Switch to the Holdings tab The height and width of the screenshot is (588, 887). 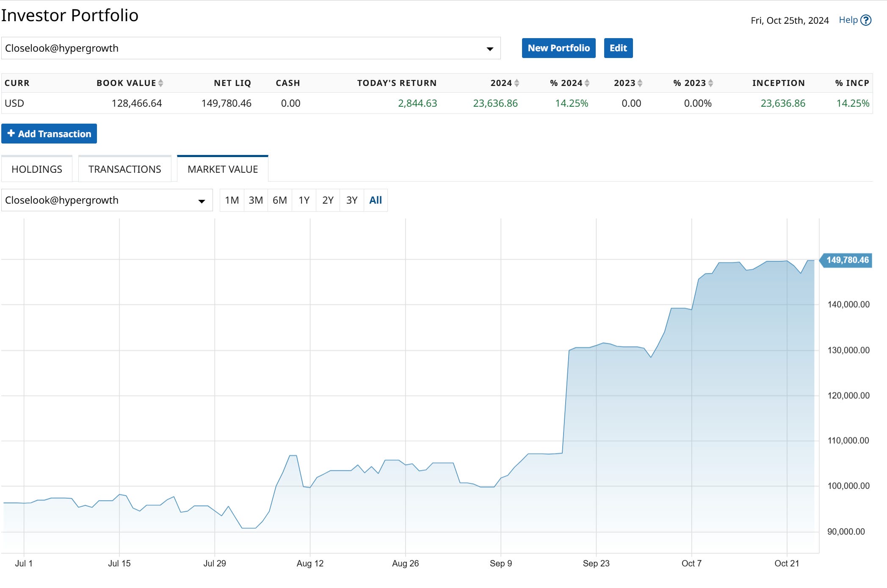pyautogui.click(x=37, y=169)
